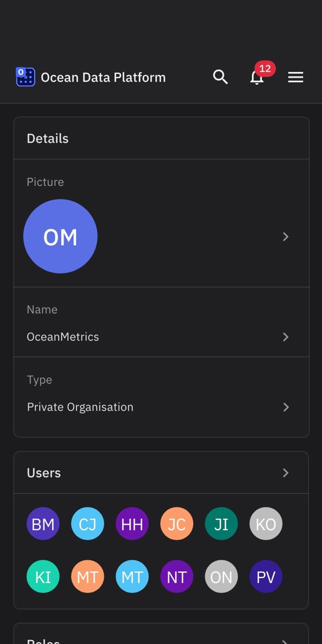Expand the Picture row chevron
Viewport: 322px width, 644px height.
pyautogui.click(x=286, y=237)
